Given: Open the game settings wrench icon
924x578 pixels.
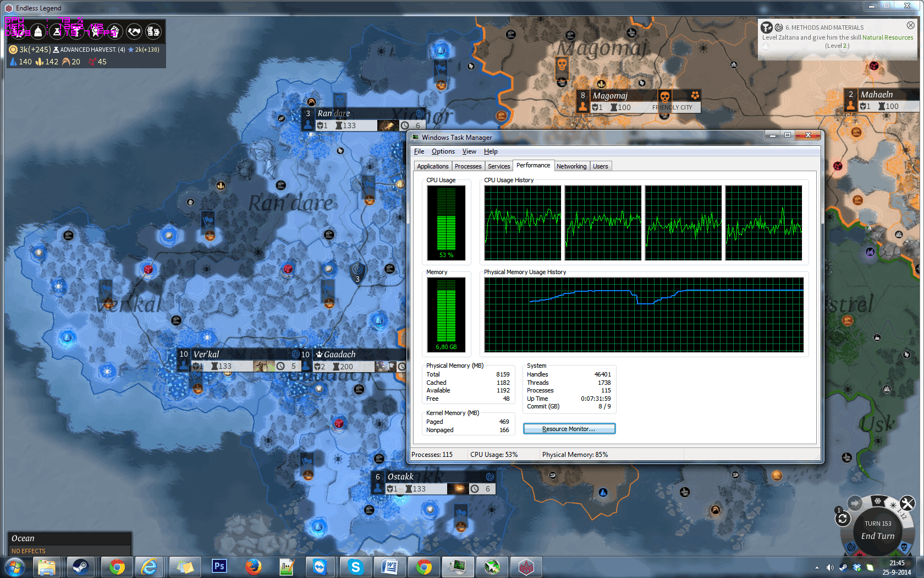Looking at the screenshot, I should click(908, 503).
